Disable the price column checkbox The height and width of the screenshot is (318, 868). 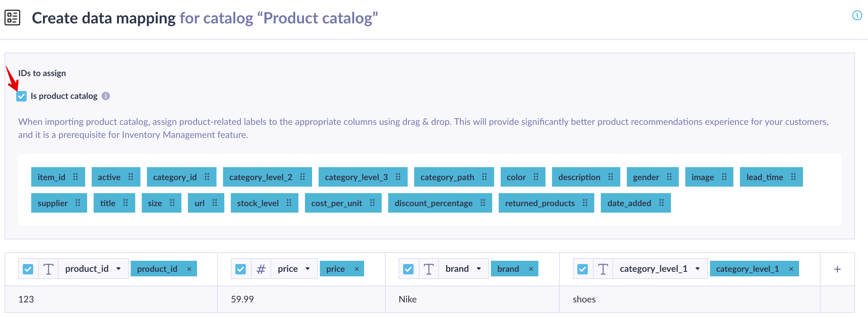241,269
